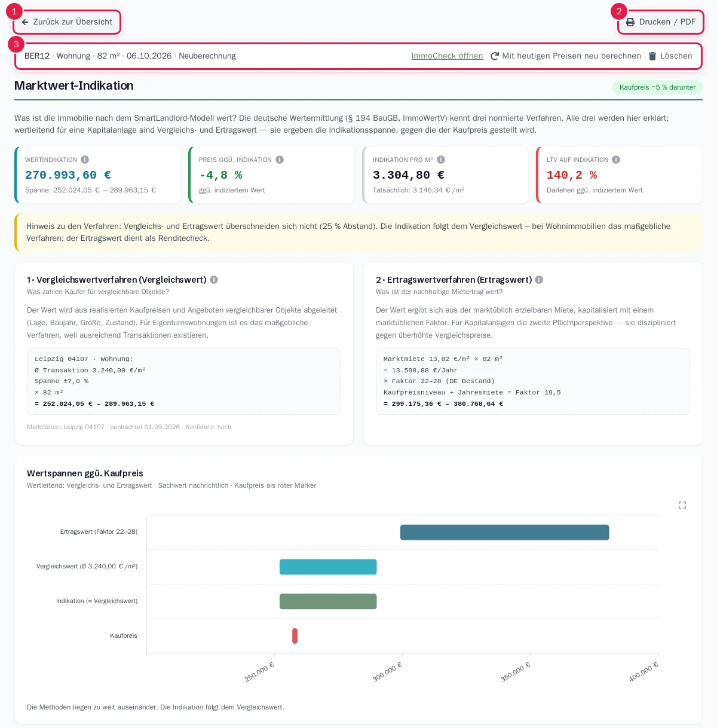Select the turquoise Vergleichswert bar
The image size is (717, 728).
[328, 567]
